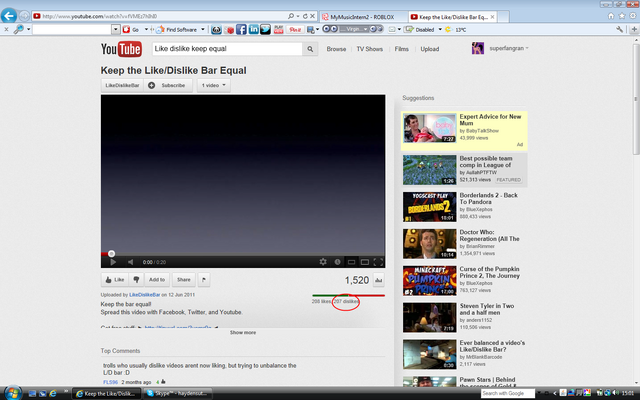The height and width of the screenshot is (400, 640).
Task: Click the search magnifier button on YouTube
Action: click(x=310, y=49)
